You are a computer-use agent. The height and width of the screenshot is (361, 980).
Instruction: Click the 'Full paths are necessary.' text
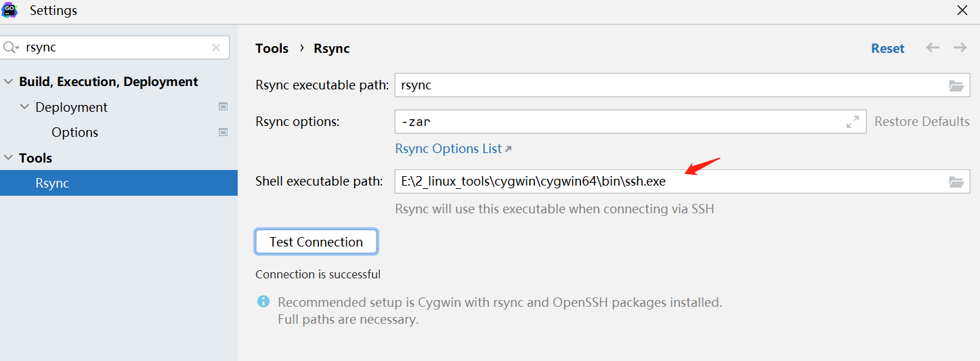click(x=348, y=320)
